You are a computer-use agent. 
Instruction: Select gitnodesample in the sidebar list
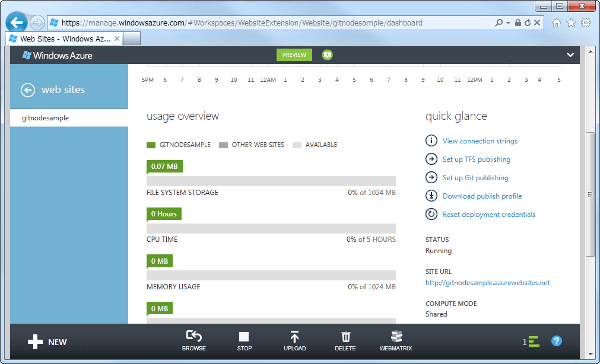point(69,118)
